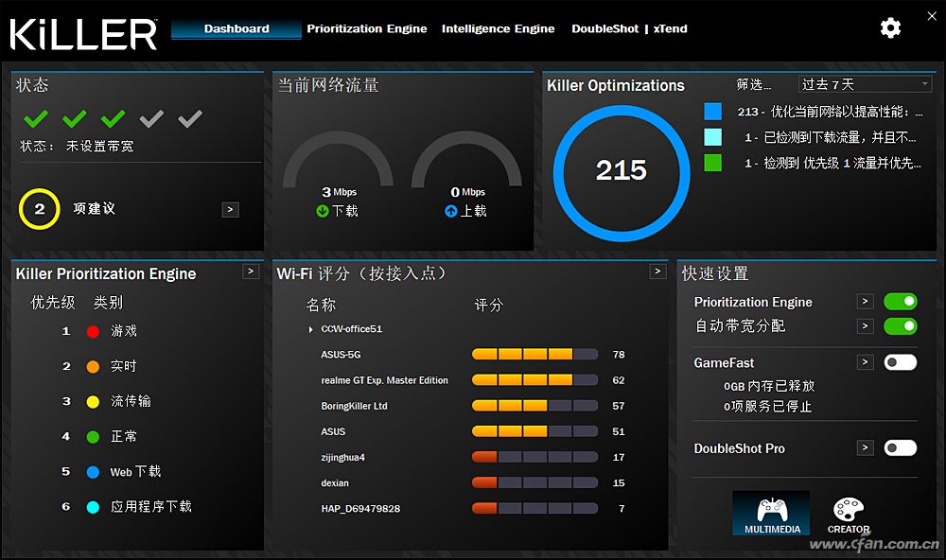Click the red dot for 游戏 priority
This screenshot has width=946, height=560.
pos(93,331)
